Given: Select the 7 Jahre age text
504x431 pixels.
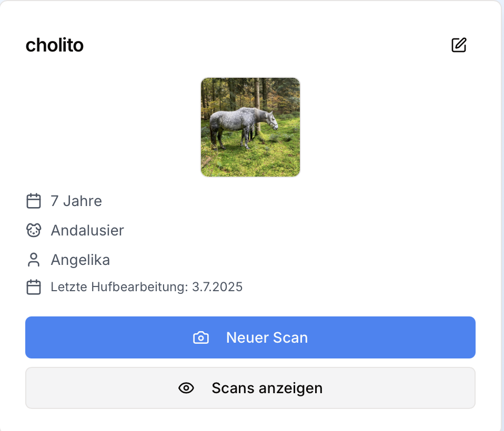Looking at the screenshot, I should tap(76, 201).
